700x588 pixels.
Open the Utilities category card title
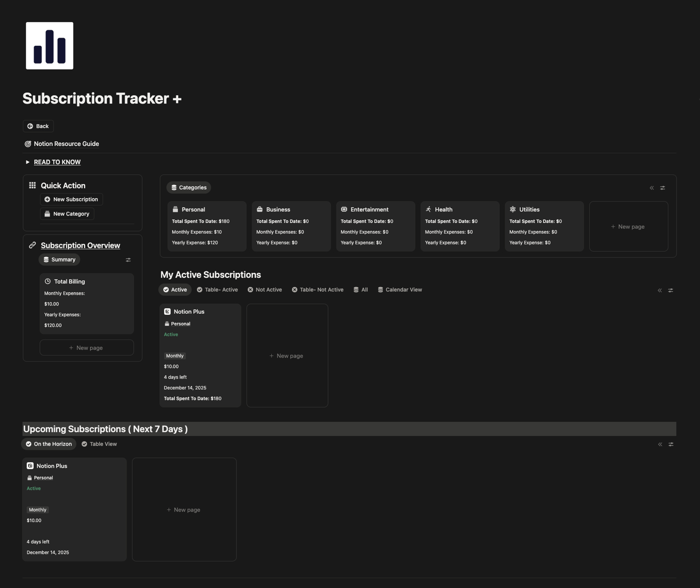529,209
